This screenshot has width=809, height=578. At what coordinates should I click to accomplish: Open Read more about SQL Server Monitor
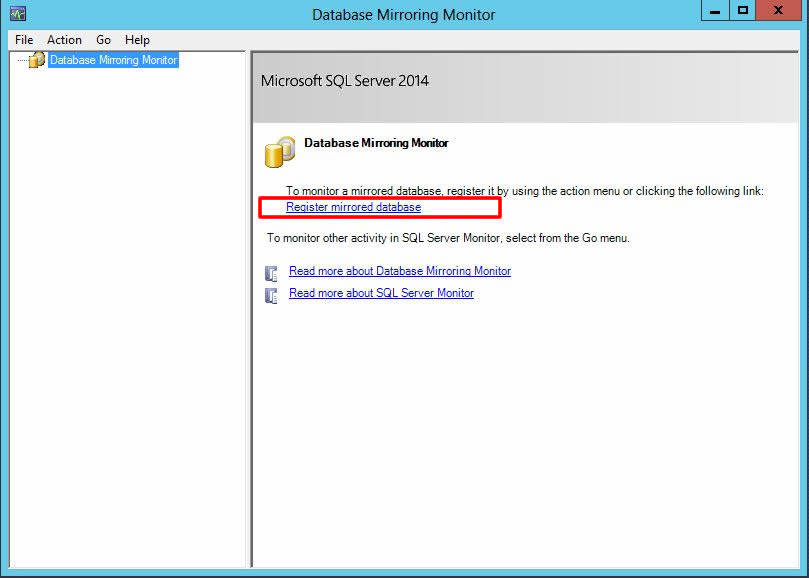point(381,293)
